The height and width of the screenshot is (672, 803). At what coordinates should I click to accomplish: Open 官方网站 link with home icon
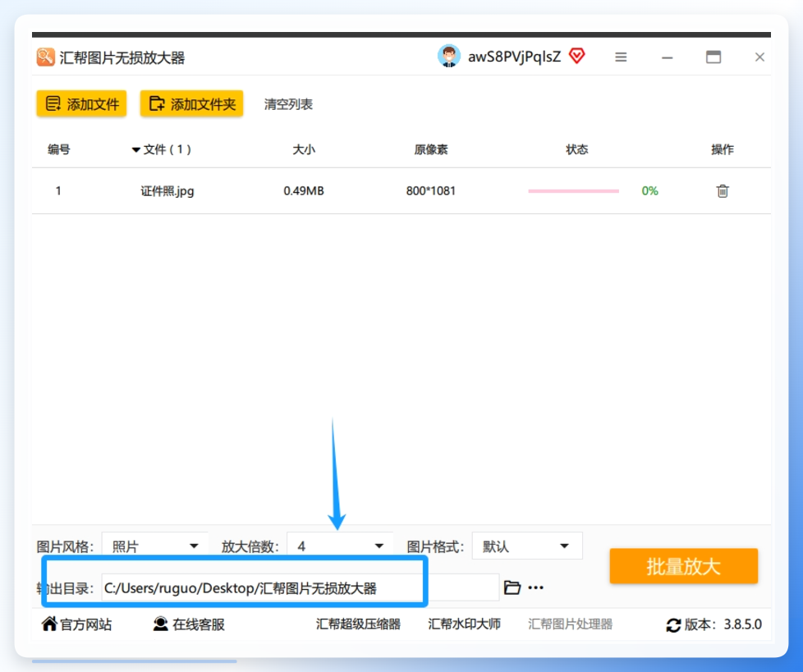coord(76,624)
